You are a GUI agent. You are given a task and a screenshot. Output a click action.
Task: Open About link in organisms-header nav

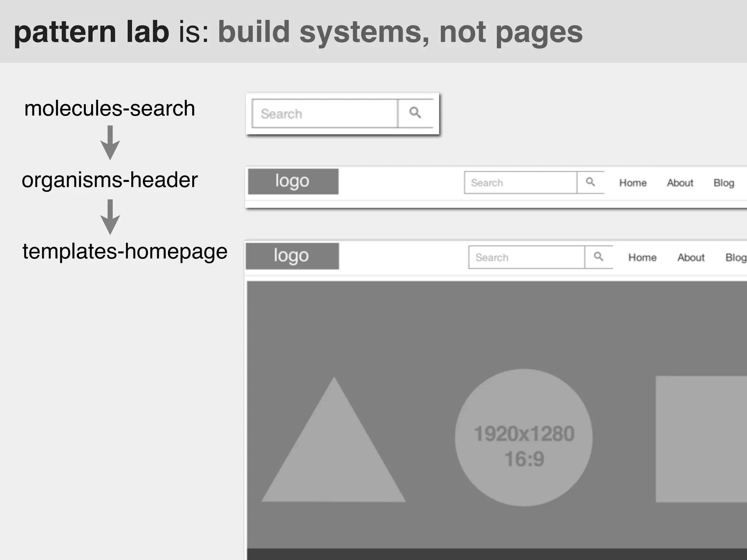[x=680, y=183]
